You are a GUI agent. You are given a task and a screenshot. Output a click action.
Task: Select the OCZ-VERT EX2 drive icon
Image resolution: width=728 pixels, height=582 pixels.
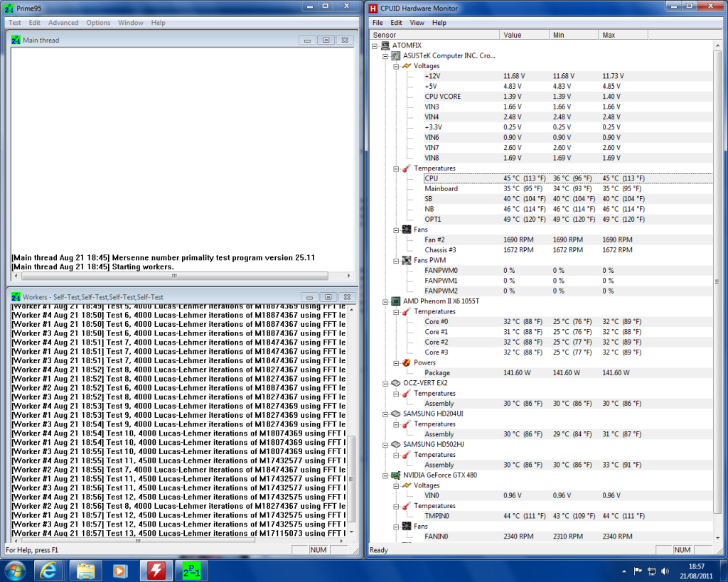point(396,383)
